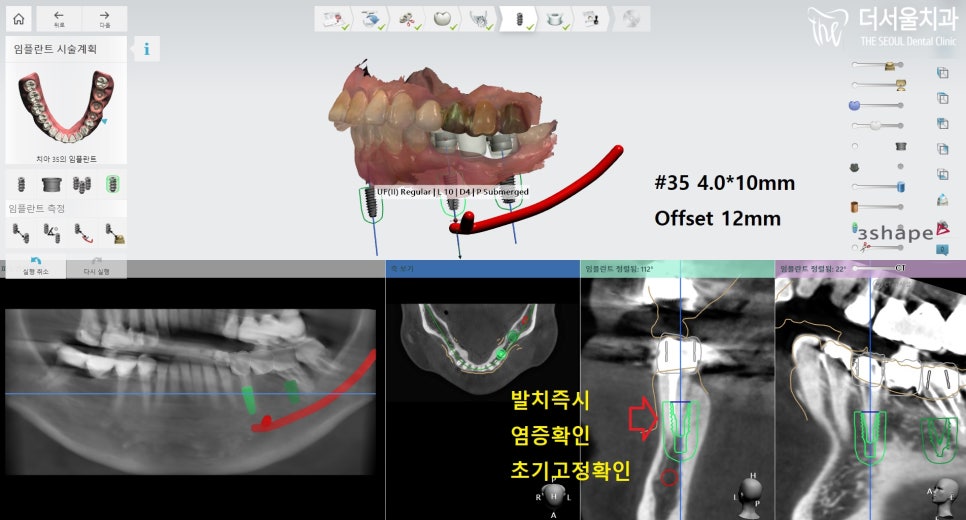
Task: Select the multiple implants tool icon
Action: [x=83, y=184]
